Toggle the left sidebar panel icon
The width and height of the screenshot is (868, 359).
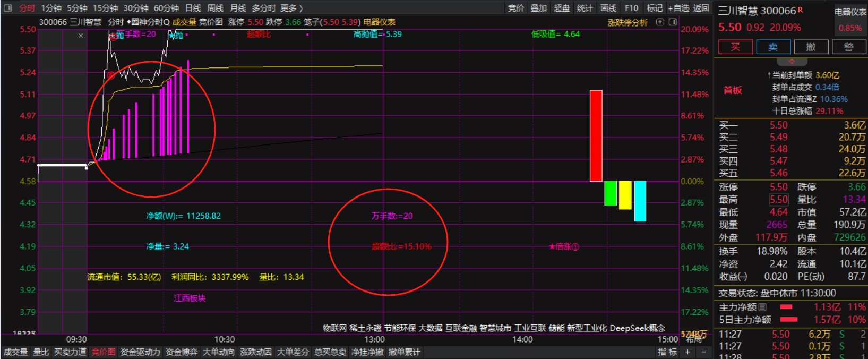pos(7,8)
